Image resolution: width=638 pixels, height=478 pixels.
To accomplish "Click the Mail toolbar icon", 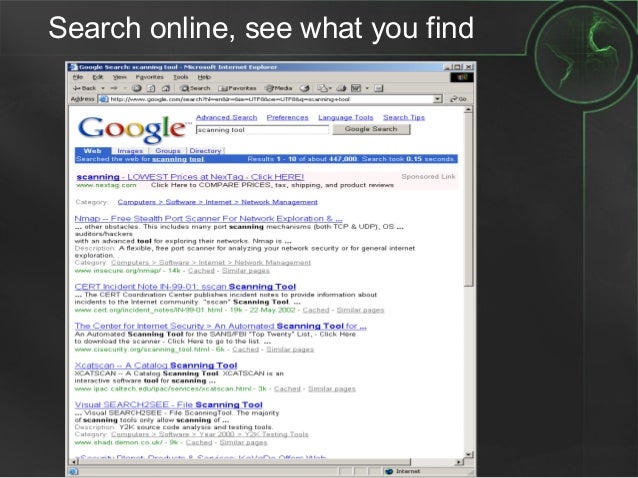I will point(322,88).
